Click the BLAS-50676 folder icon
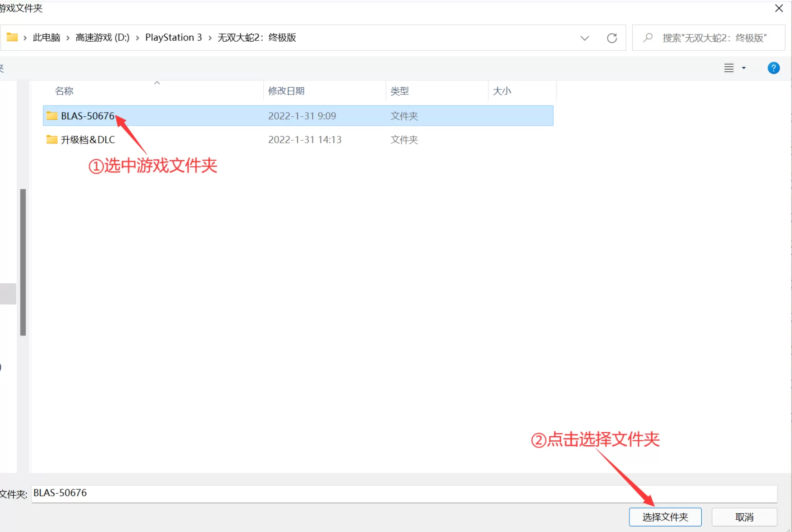792x532 pixels. coord(52,116)
